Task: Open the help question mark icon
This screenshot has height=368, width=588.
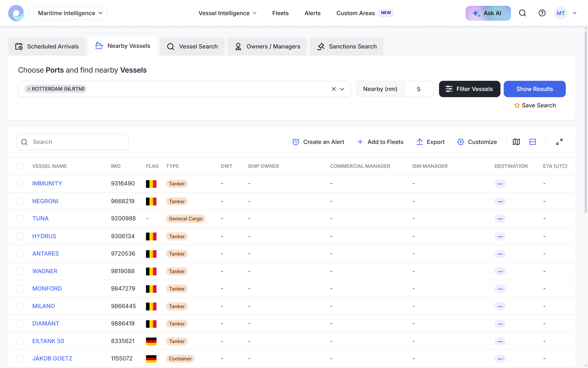Action: point(542,13)
